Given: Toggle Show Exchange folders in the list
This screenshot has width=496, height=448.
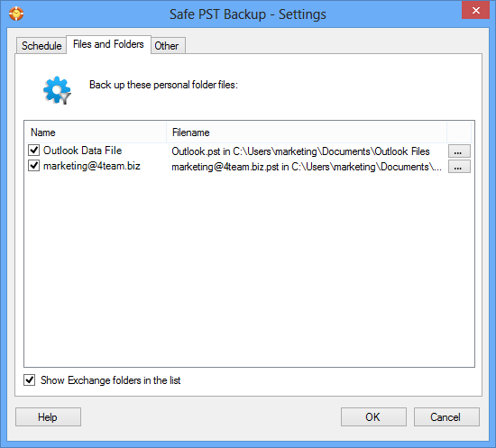Looking at the screenshot, I should pos(30,380).
